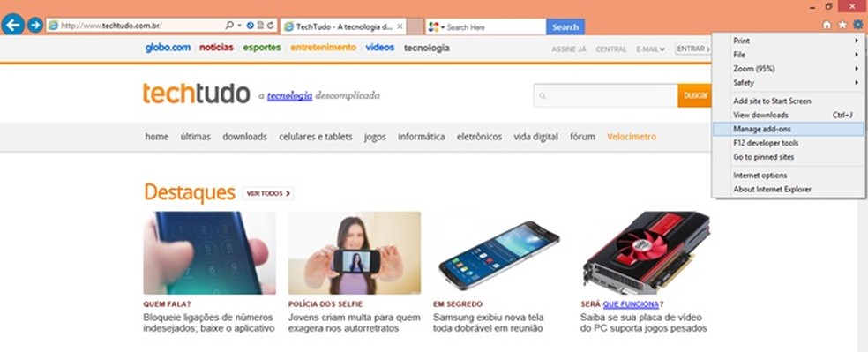Go back with the browser back arrow
The image size is (868, 352).
[x=12, y=25]
